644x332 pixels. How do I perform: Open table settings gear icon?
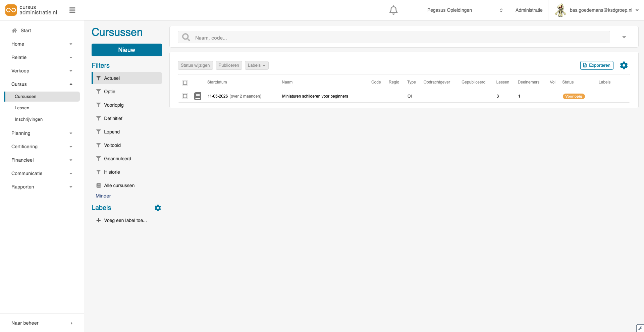point(624,65)
